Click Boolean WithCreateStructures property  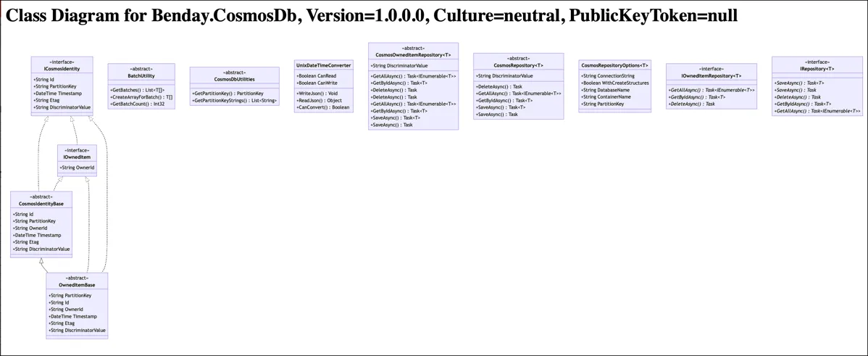coord(614,83)
